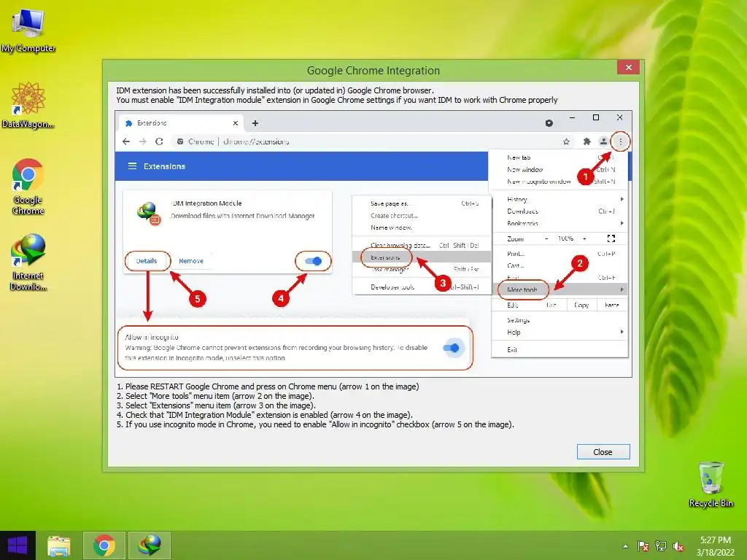Click the bookmark star in the pictured Chrome
Image resolution: width=747 pixels, height=560 pixels.
pyautogui.click(x=566, y=141)
